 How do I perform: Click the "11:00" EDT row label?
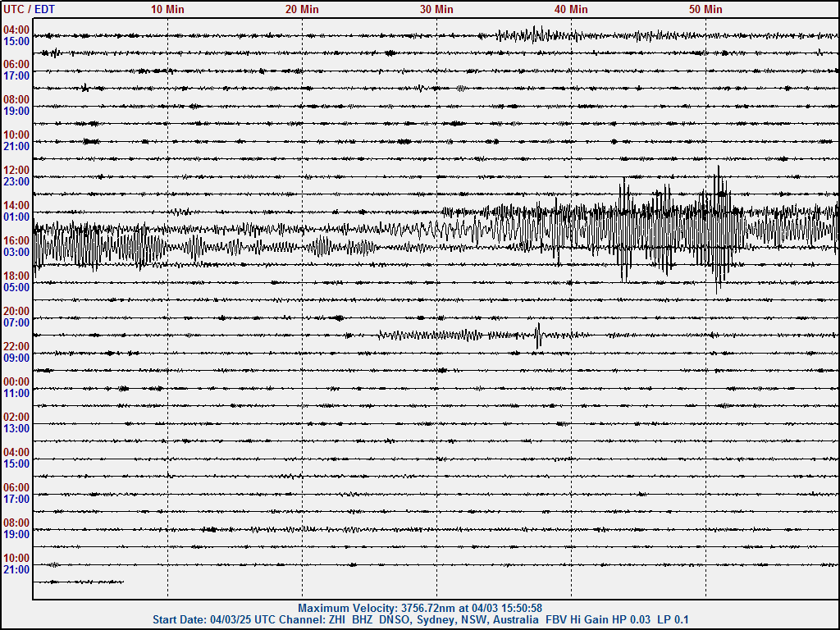click(16, 394)
